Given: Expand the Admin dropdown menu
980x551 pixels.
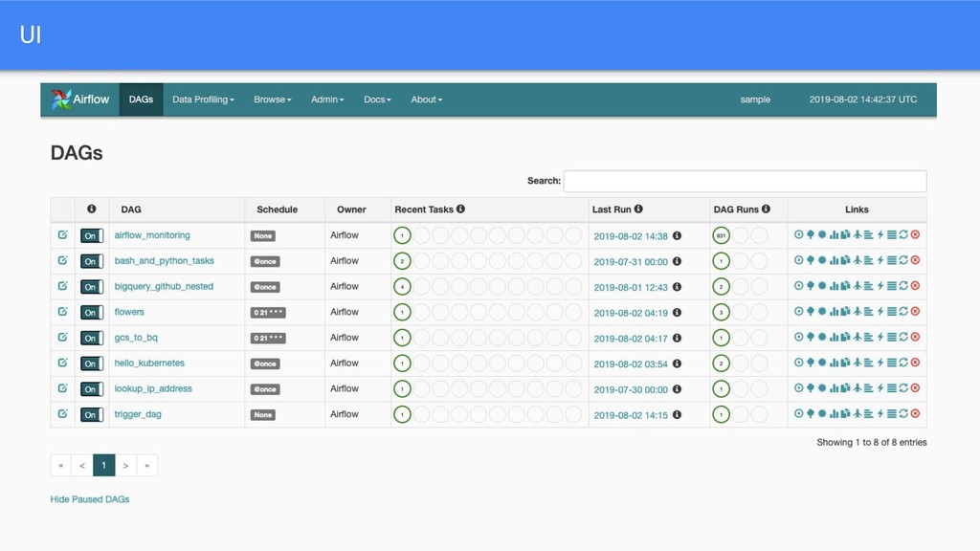Looking at the screenshot, I should [327, 99].
